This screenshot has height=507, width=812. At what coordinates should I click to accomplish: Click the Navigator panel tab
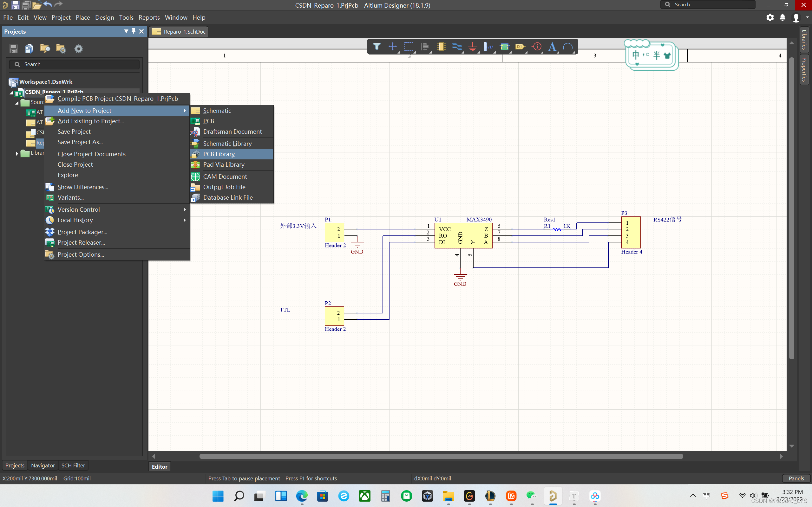pos(42,465)
